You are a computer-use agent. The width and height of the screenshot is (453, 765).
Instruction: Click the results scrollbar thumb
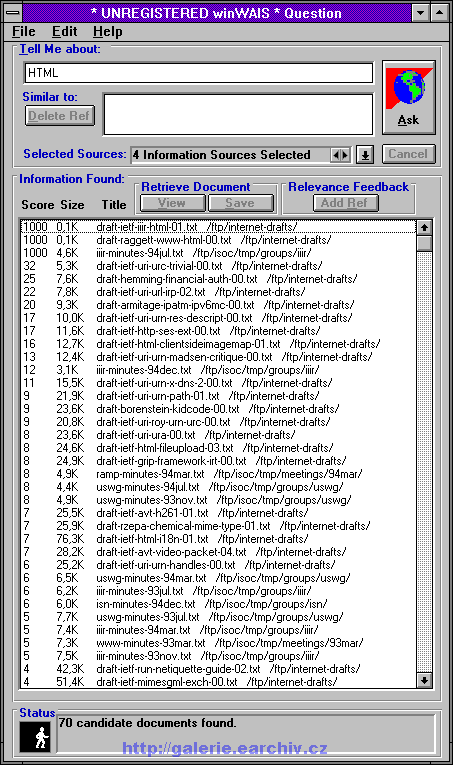[424, 242]
